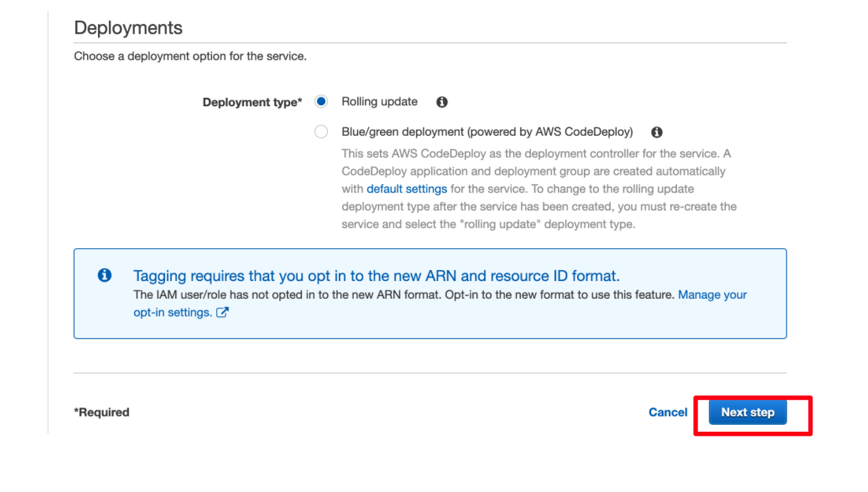This screenshot has height=492, width=868.
Task: Click the Next step button
Action: point(748,412)
